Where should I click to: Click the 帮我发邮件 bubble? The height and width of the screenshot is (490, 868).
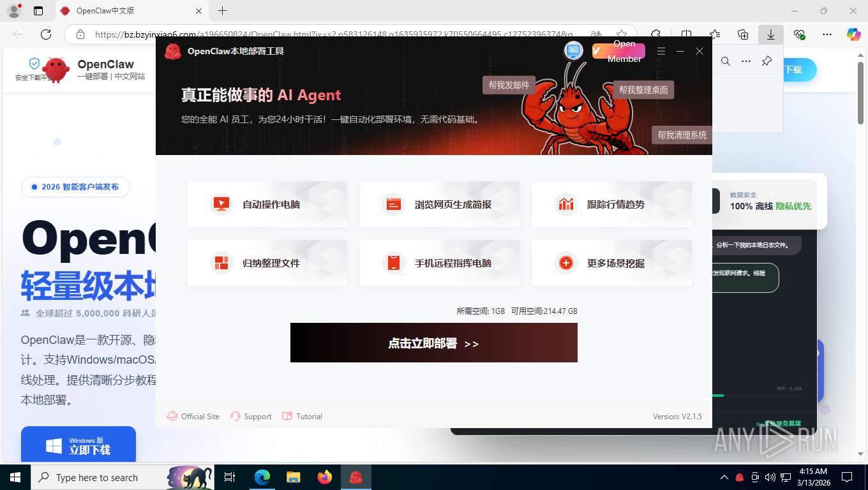click(x=509, y=85)
